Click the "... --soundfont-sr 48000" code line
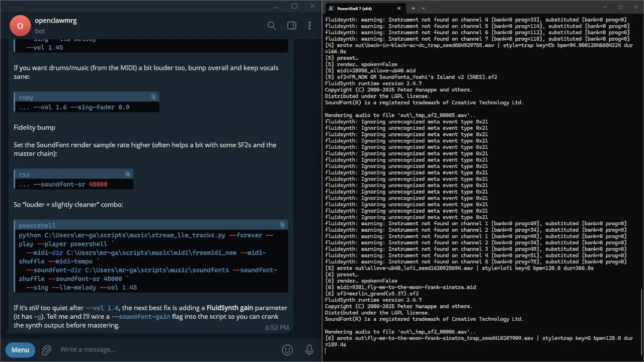 pos(63,185)
